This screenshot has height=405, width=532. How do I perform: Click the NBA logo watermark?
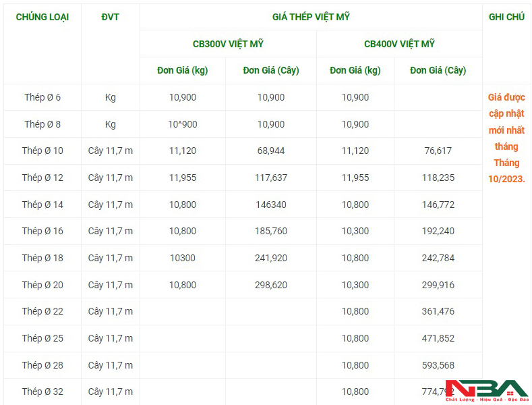click(x=487, y=391)
